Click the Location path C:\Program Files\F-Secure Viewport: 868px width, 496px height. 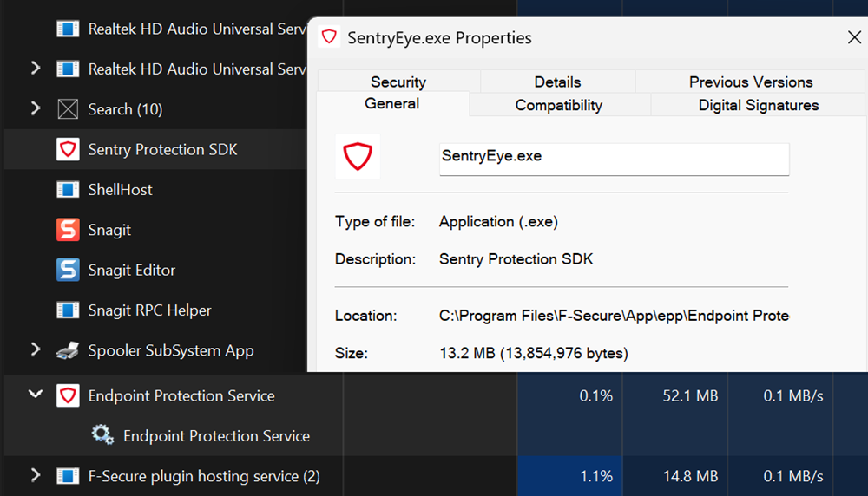point(614,316)
